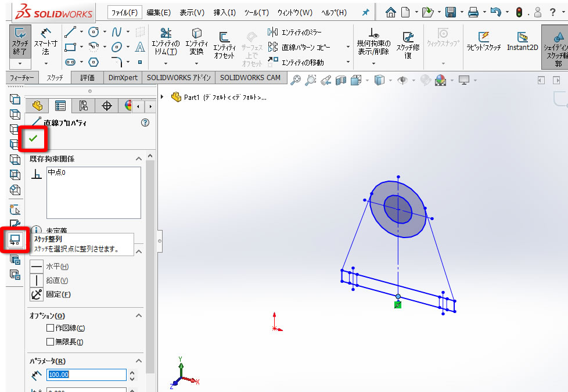Image resolution: width=568 pixels, height=392 pixels.
Task: Open the ウィンドウ(W) menu
Action: click(x=295, y=13)
